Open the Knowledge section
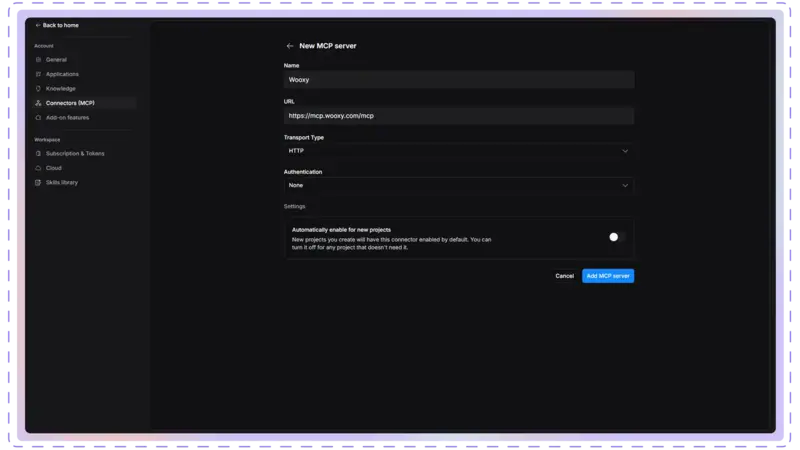Screen dimensions: 800x450 click(x=61, y=88)
